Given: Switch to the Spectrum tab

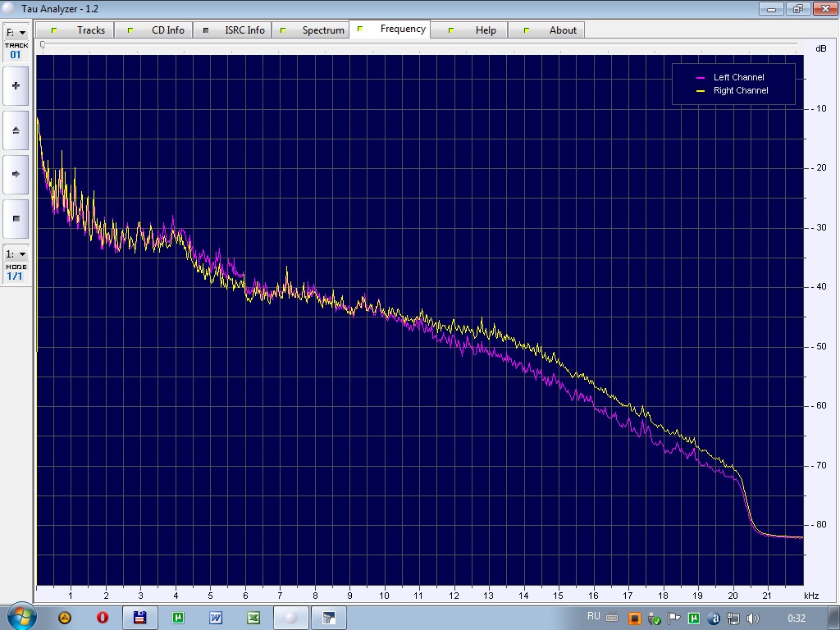Looking at the screenshot, I should click(322, 30).
